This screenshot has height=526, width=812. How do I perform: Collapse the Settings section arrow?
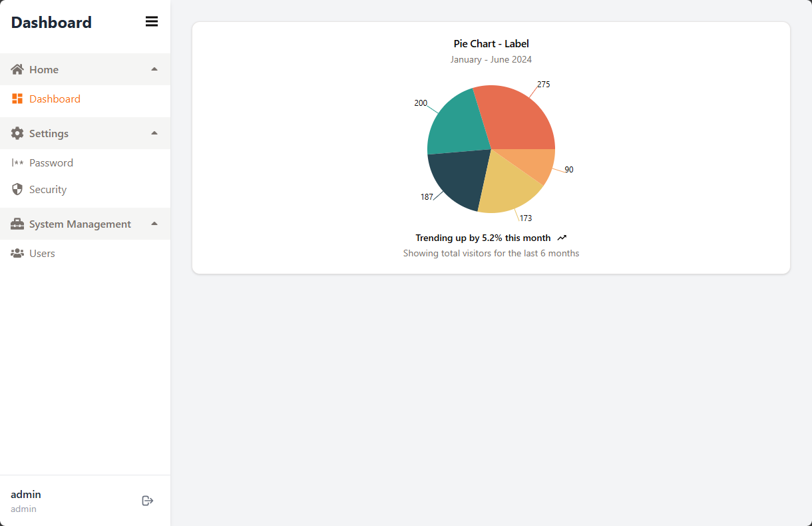tap(154, 133)
